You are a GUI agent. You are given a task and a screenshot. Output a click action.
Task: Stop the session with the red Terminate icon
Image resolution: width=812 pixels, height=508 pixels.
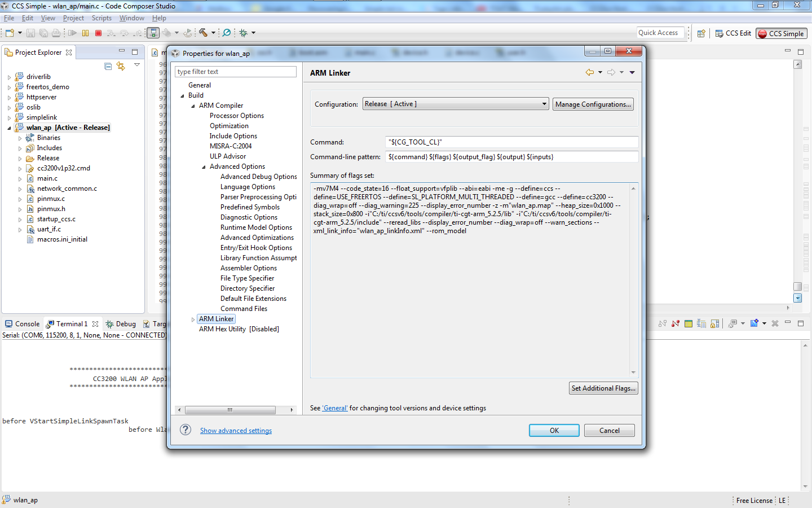[98, 33]
